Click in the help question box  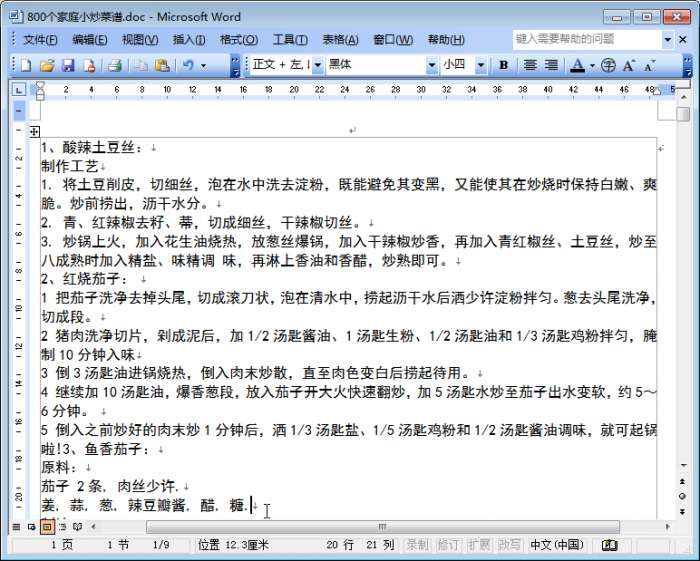[586, 39]
